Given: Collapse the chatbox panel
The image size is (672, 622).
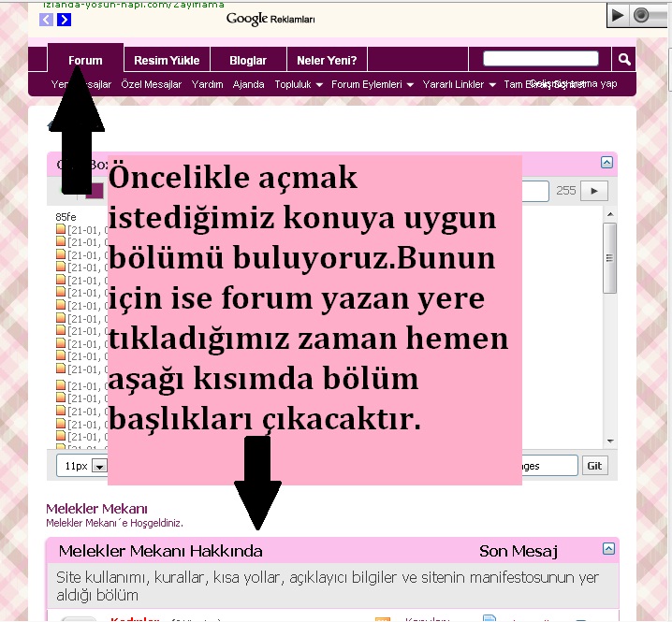Looking at the screenshot, I should [x=607, y=163].
